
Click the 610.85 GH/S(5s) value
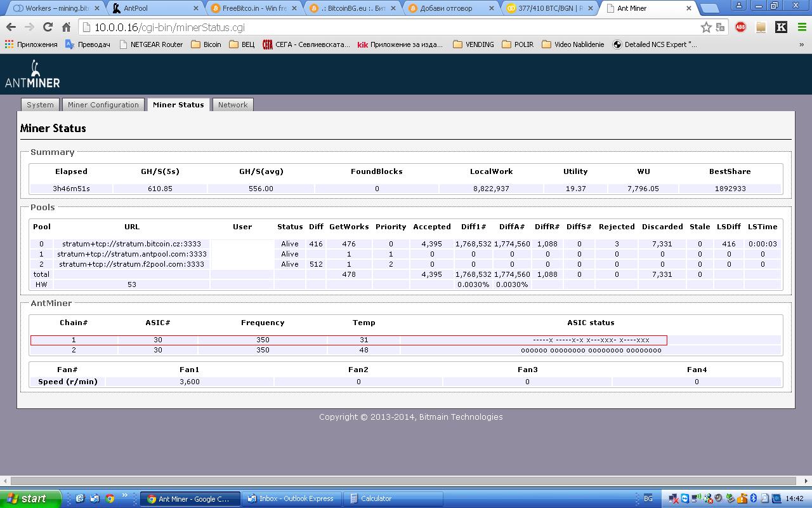(x=160, y=189)
